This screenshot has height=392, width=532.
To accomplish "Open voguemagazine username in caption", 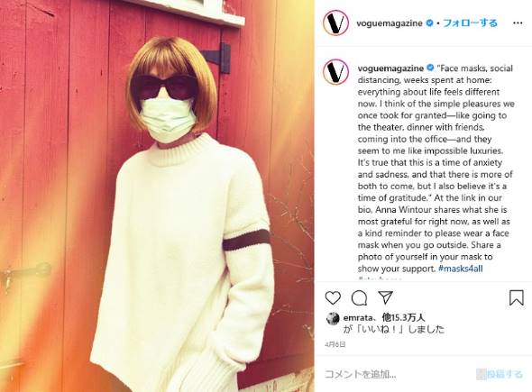I will click(x=390, y=68).
